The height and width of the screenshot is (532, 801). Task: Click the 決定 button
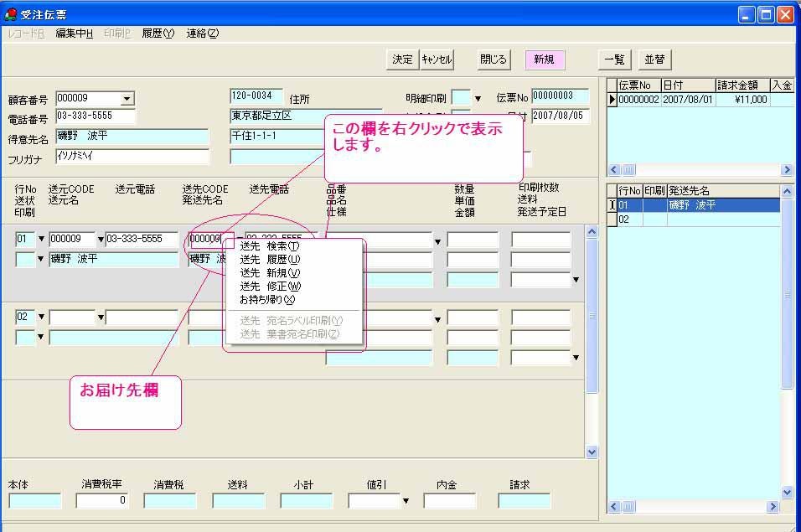point(403,59)
